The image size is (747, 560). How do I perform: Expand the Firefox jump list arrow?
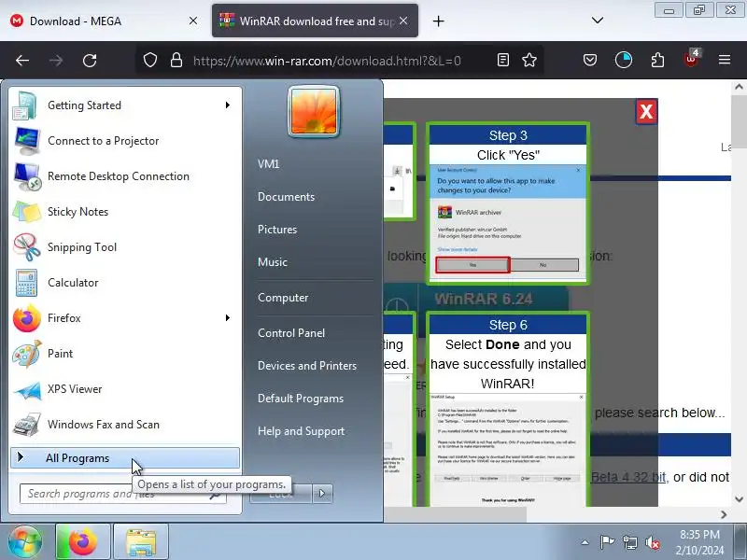point(228,318)
